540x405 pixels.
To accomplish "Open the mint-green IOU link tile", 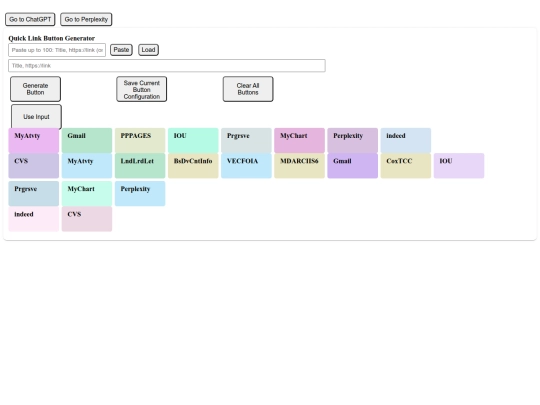I will pyautogui.click(x=193, y=141).
